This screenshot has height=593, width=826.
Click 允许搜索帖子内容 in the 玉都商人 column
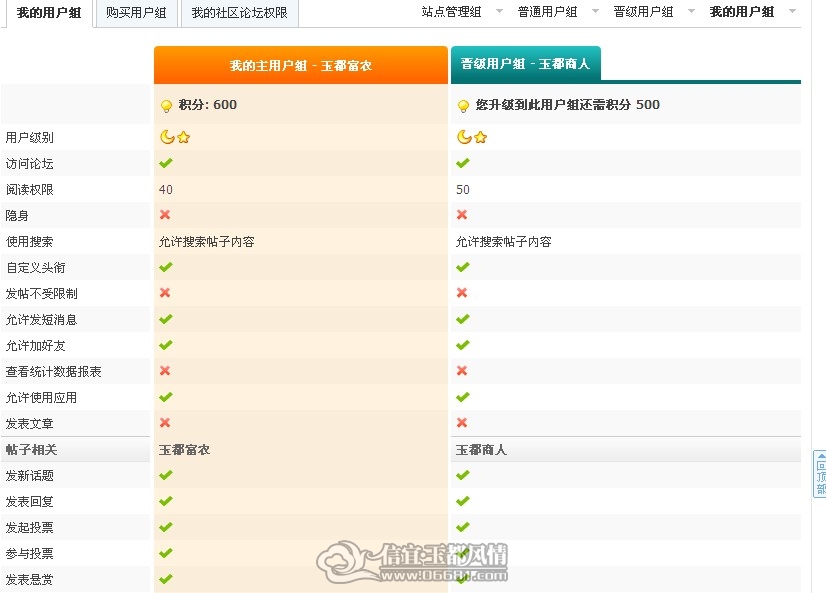pyautogui.click(x=504, y=242)
